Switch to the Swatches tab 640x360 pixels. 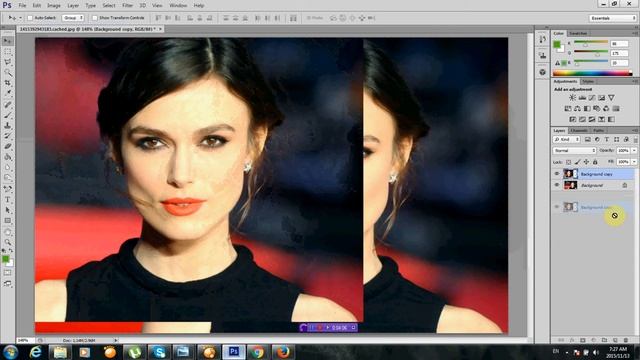(x=578, y=33)
